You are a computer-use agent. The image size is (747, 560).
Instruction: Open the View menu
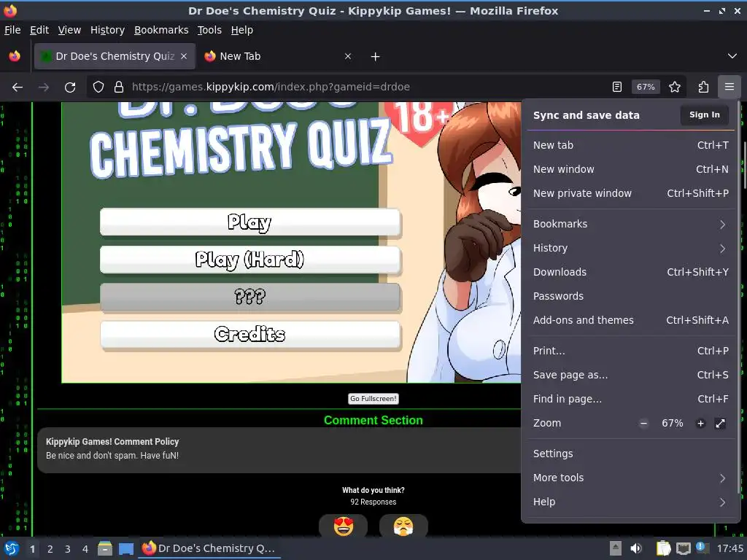pyautogui.click(x=69, y=30)
